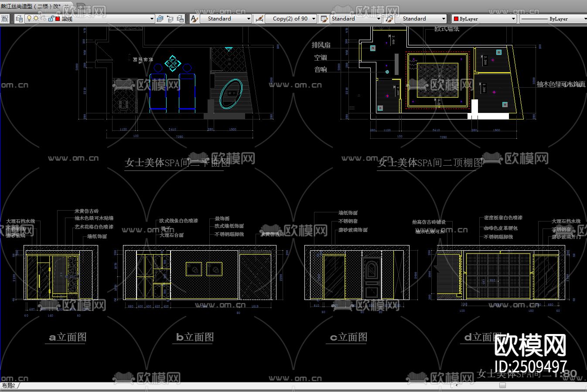Open the Layer States Manager icon
This screenshot has height=392, width=587.
(181, 19)
